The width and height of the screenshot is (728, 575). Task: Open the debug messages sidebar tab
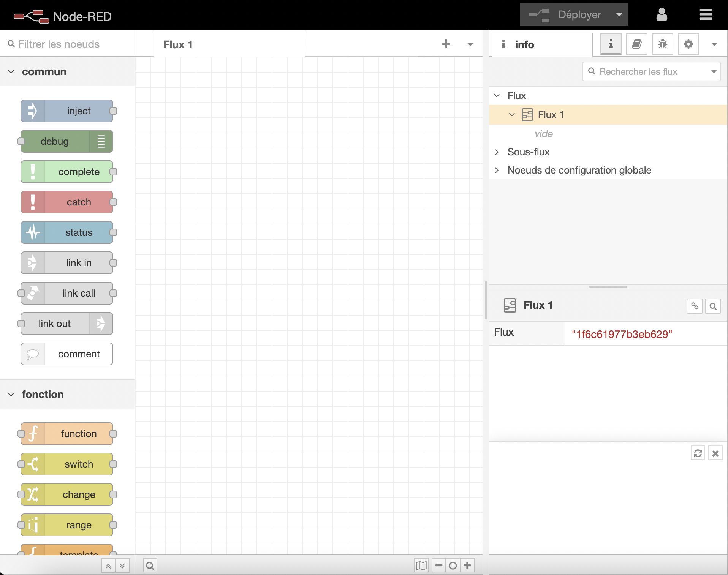pyautogui.click(x=662, y=44)
